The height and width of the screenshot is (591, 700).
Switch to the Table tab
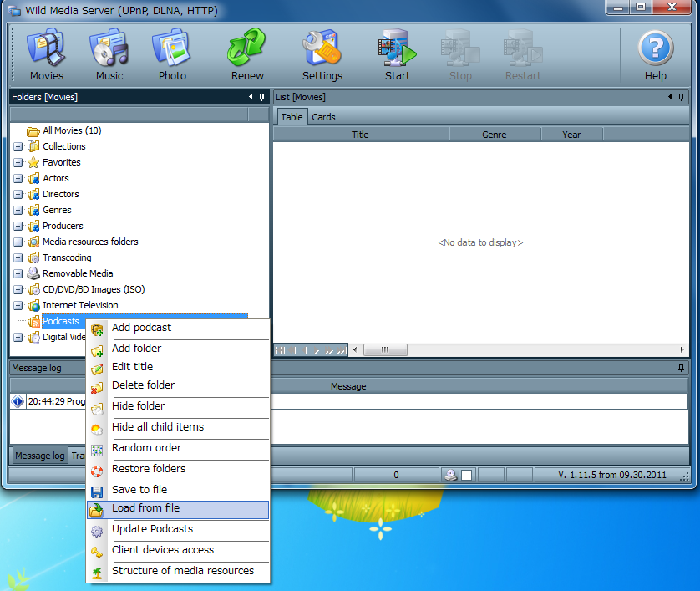click(292, 117)
